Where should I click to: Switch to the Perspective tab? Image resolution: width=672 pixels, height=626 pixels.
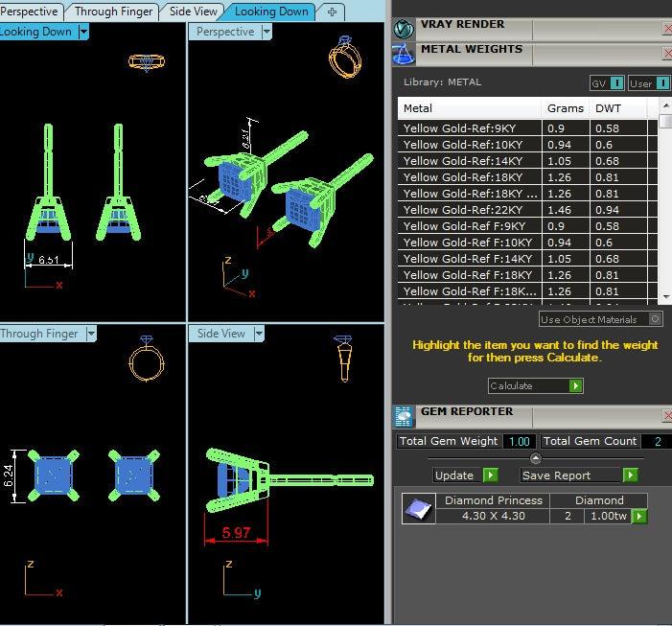30,12
